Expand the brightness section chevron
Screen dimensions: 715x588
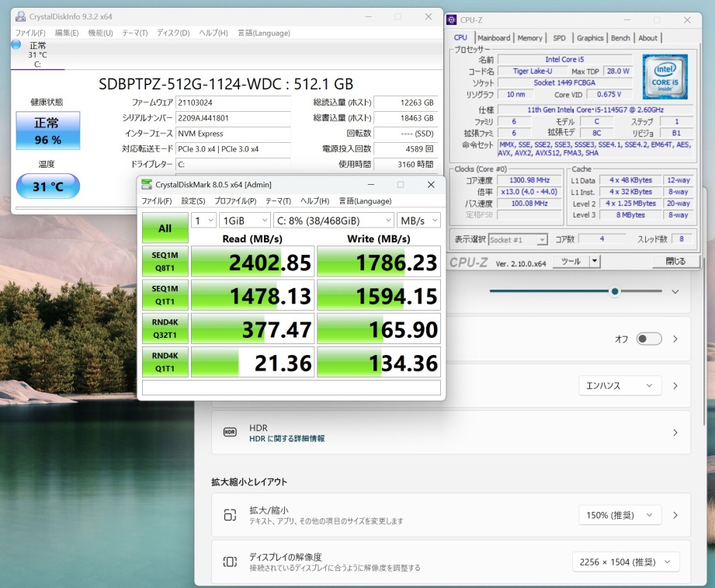pos(675,292)
